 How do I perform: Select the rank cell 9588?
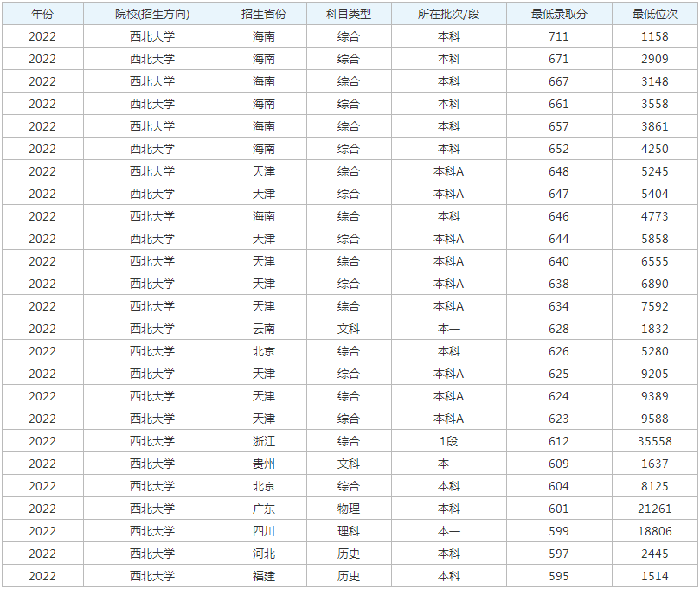655,419
